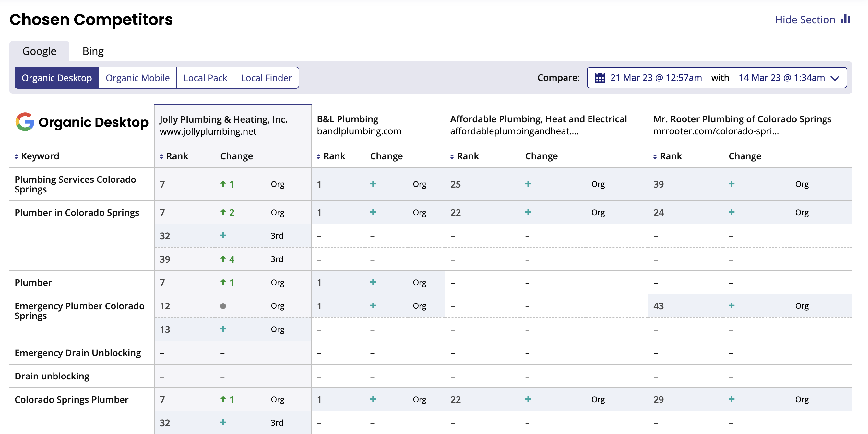The width and height of the screenshot is (868, 434).
Task: Open the 21 Mar 23 report date
Action: 656,78
